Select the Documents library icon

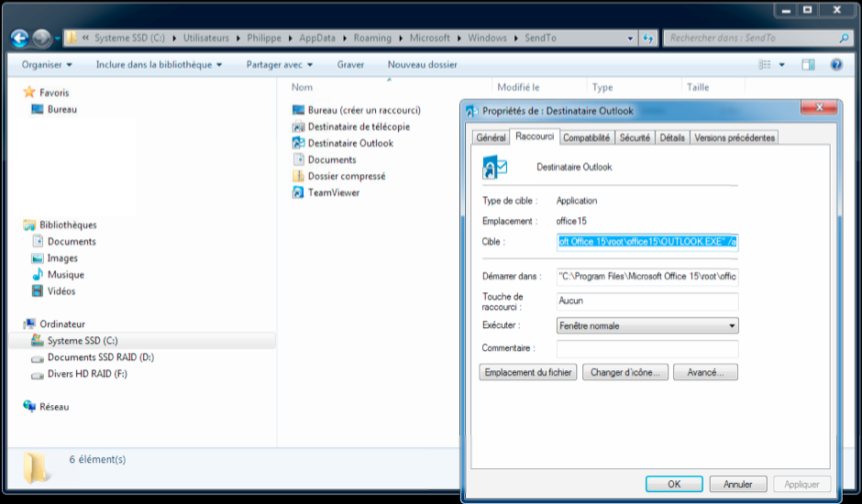coord(38,241)
